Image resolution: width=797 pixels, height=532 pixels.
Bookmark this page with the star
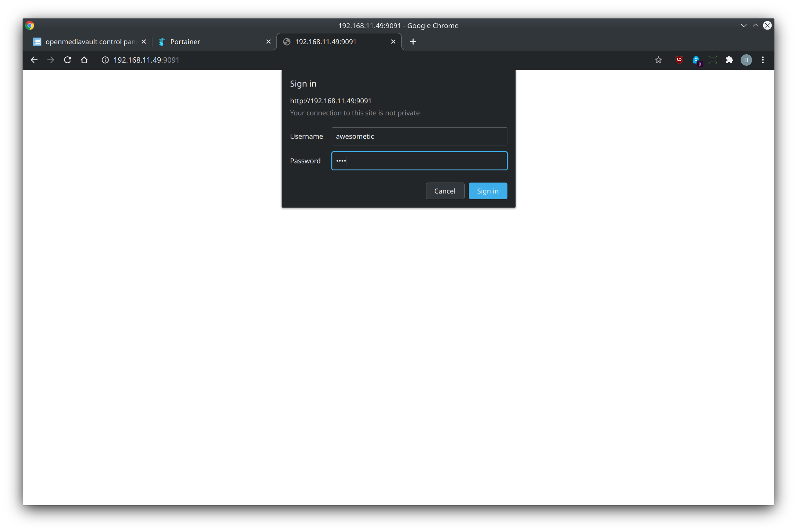[x=658, y=60]
